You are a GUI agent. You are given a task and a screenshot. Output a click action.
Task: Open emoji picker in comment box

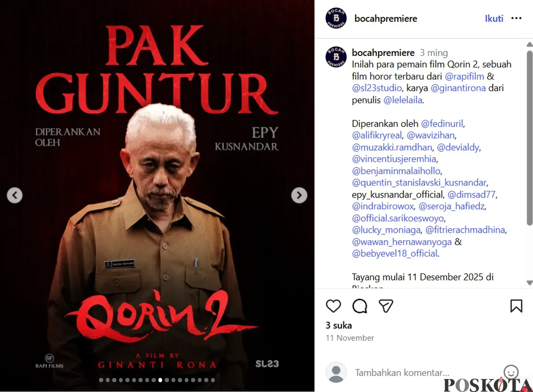(x=511, y=372)
